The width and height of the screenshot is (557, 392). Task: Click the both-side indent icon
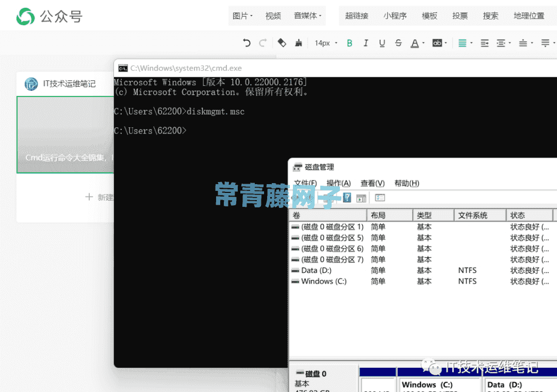click(501, 43)
